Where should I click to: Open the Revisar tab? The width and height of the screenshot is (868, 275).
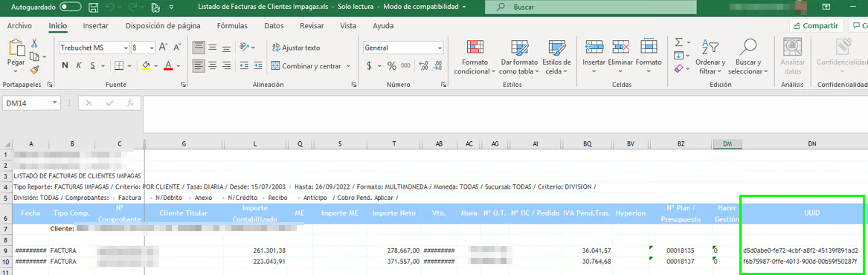pos(312,26)
